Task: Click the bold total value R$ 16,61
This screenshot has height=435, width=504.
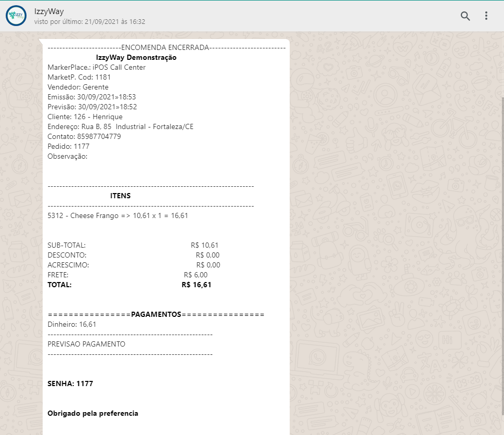Action: click(x=197, y=285)
